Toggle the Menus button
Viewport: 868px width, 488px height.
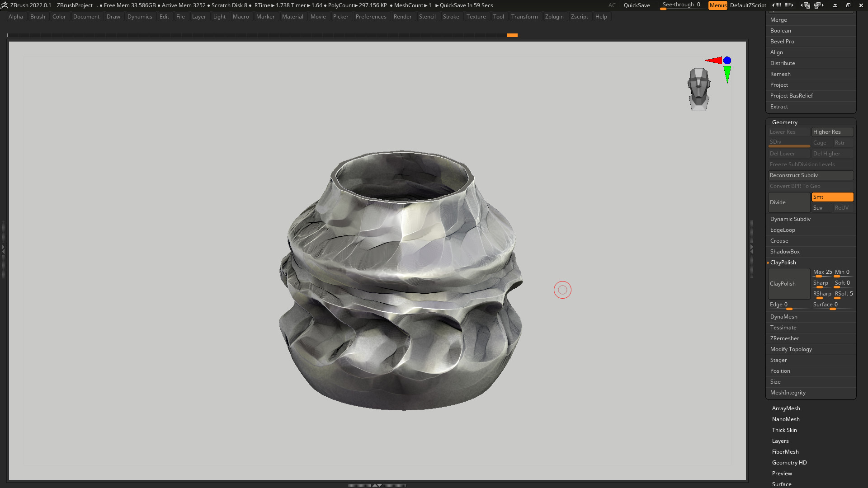(x=718, y=5)
